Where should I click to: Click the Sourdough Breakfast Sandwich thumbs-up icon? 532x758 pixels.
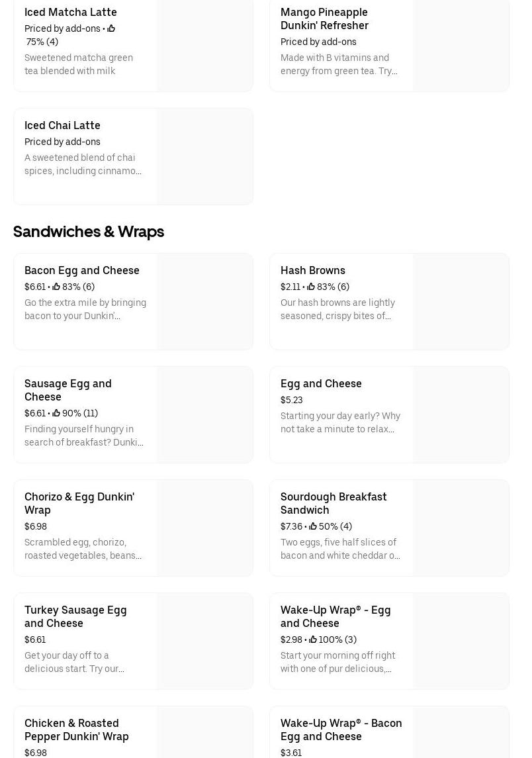click(x=313, y=526)
